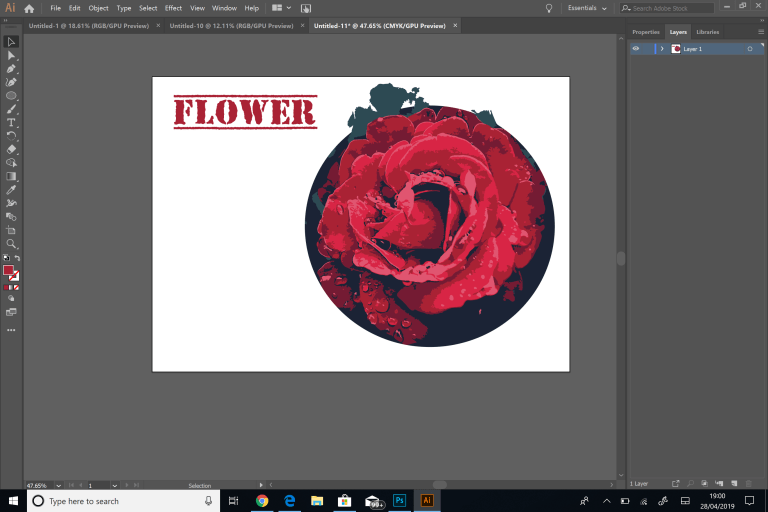768x512 pixels.
Task: Click the vertical canvas scrollbar thumb
Action: pyautogui.click(x=621, y=258)
